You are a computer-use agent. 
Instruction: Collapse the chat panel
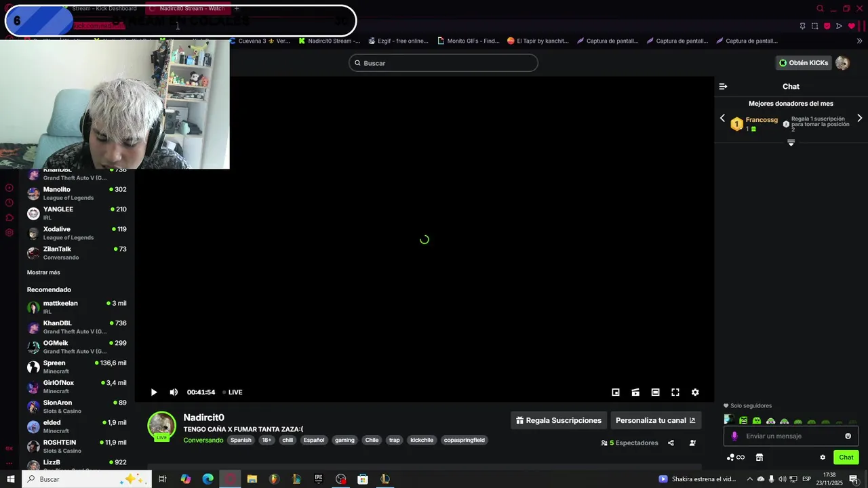[723, 87]
